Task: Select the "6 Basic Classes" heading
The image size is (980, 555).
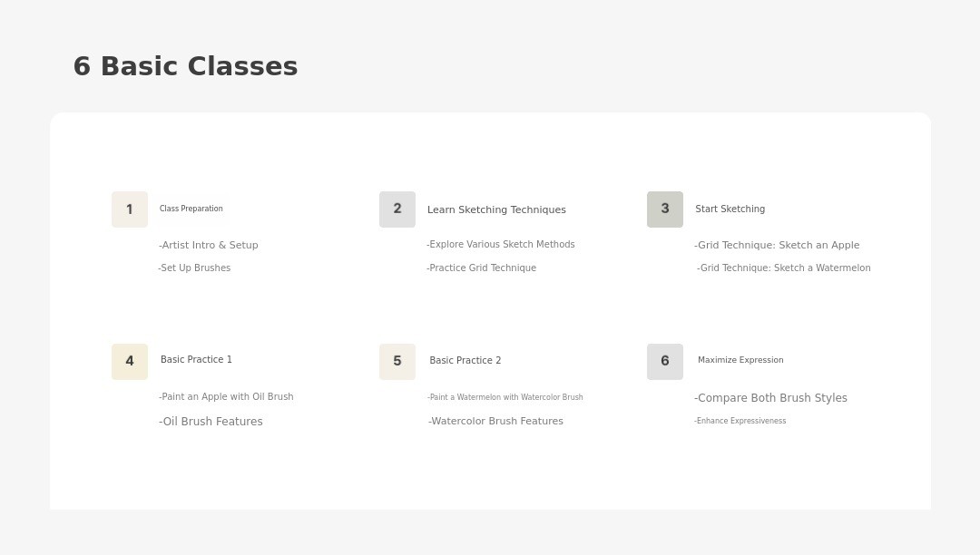Action: (185, 66)
